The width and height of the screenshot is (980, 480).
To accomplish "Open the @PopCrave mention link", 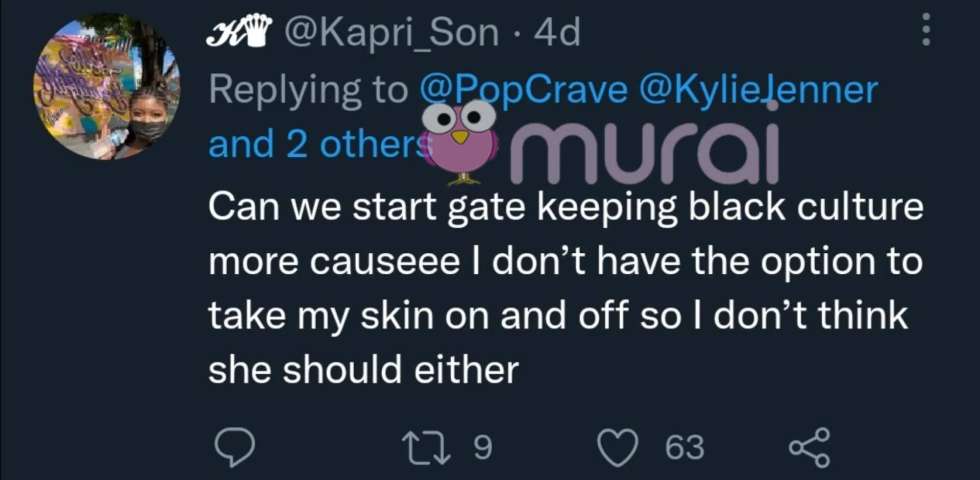I will [523, 90].
